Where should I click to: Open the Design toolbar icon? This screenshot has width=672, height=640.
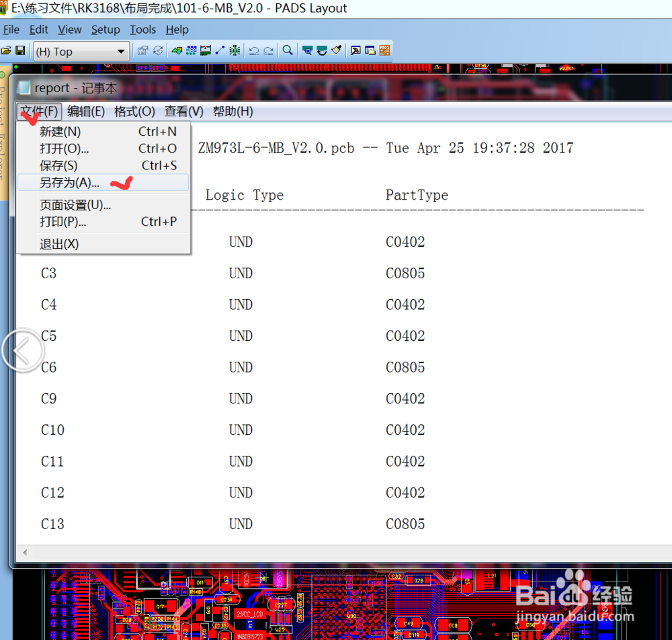[x=191, y=51]
